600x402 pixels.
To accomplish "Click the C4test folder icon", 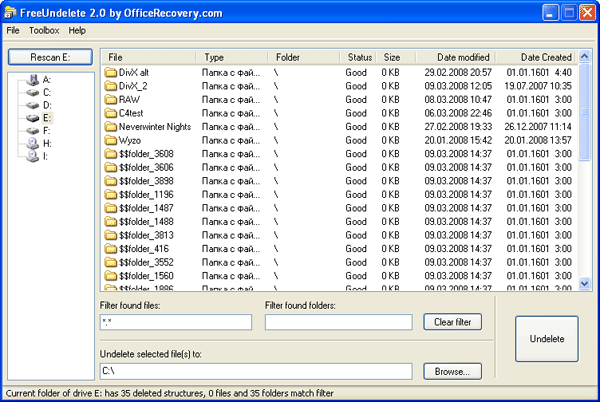I will 111,113.
